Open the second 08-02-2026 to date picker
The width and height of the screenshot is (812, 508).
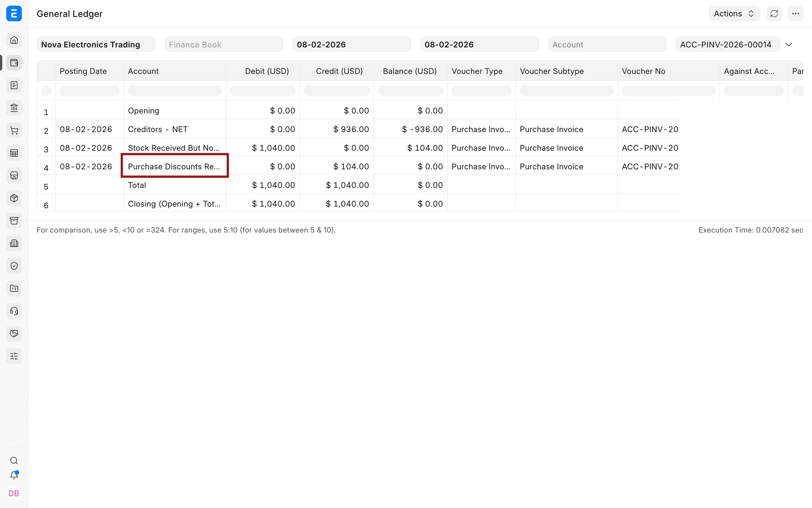[x=479, y=44]
